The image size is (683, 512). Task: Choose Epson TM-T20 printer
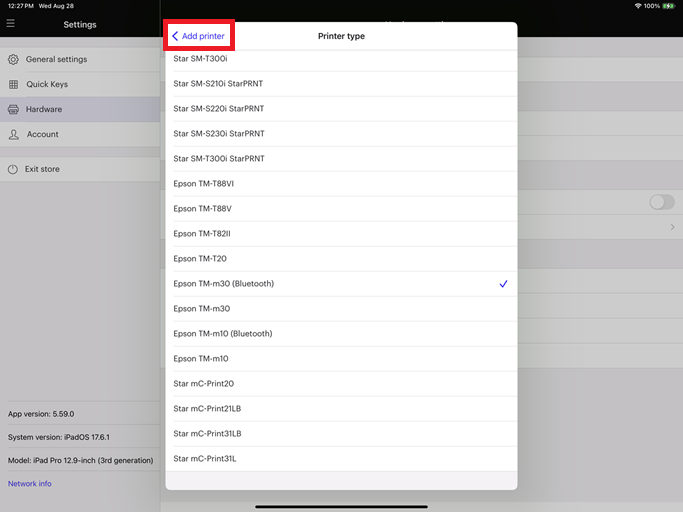click(342, 259)
